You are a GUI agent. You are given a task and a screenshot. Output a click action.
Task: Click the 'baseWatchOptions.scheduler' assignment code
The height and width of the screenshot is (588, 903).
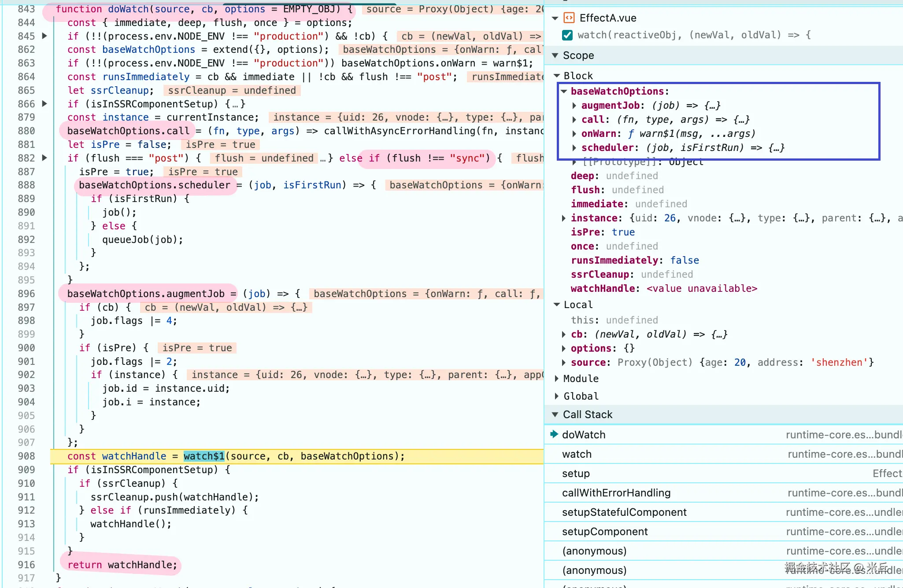coord(155,185)
